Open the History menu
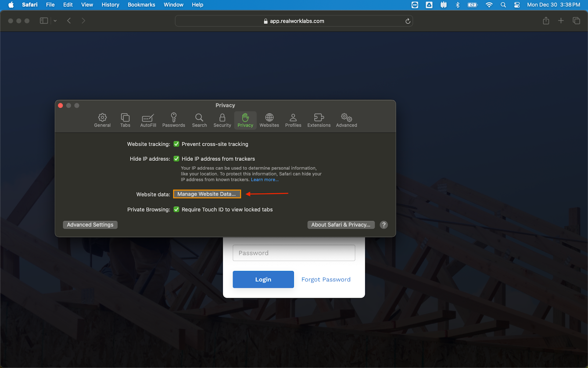588x368 pixels. coord(110,5)
